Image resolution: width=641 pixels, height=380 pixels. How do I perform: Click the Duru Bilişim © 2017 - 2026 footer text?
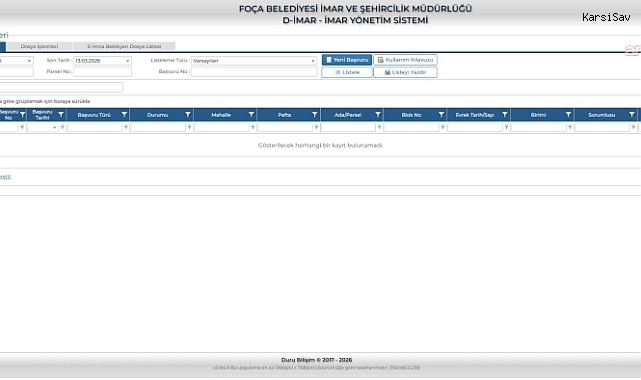316,360
